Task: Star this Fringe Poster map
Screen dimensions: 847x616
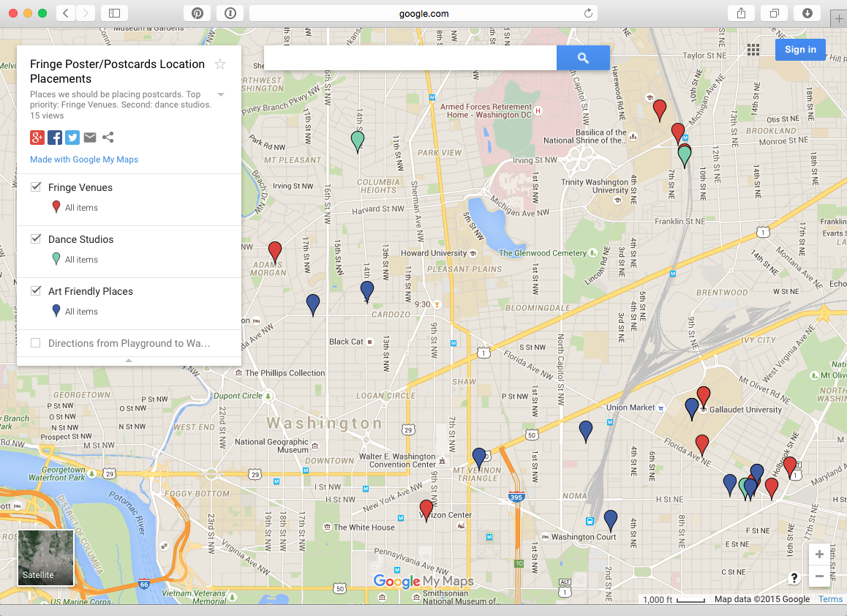Action: coord(220,64)
